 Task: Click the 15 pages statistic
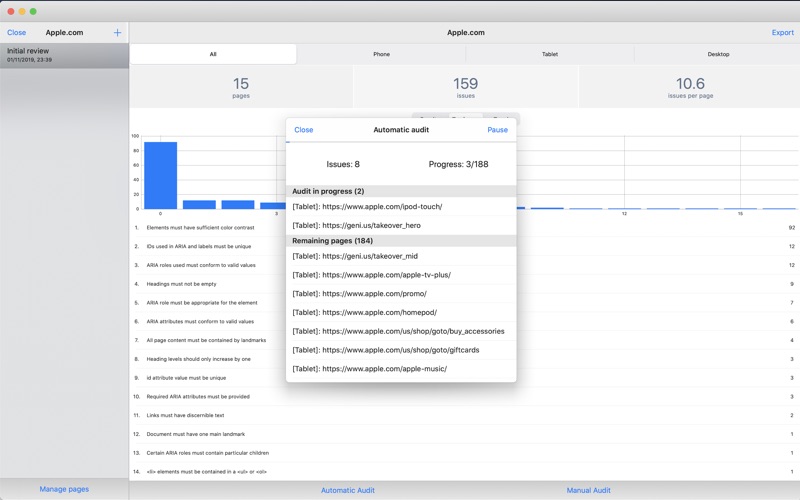[x=241, y=87]
